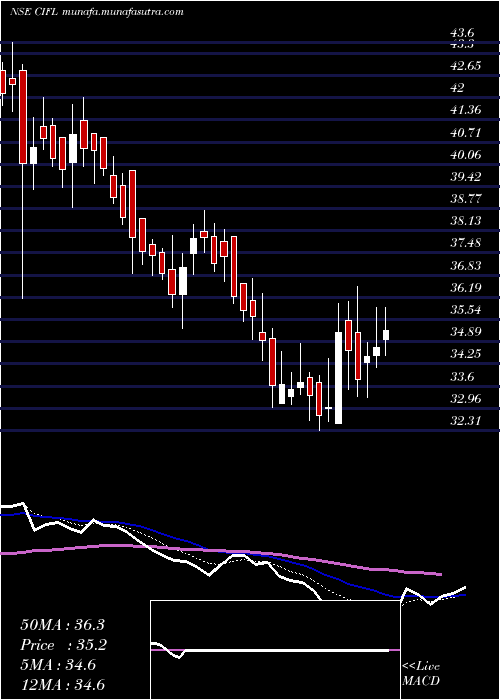500x700 pixels.
Task: Click the tall white candle near the 32.31 low
Action: [x=338, y=378]
